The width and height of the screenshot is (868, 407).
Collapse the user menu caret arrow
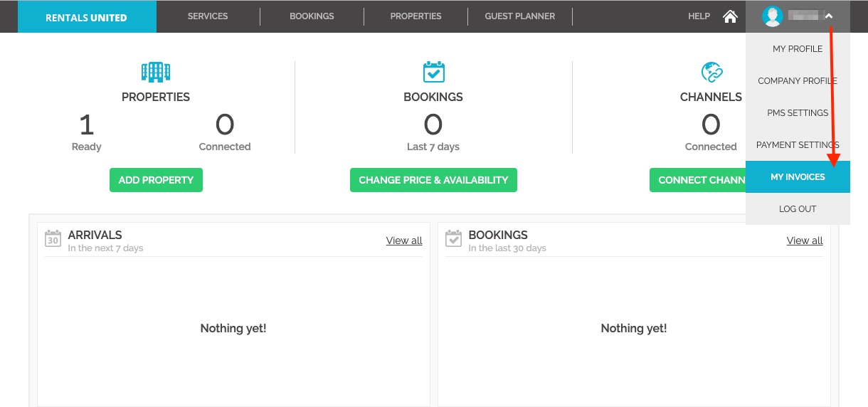click(x=829, y=16)
